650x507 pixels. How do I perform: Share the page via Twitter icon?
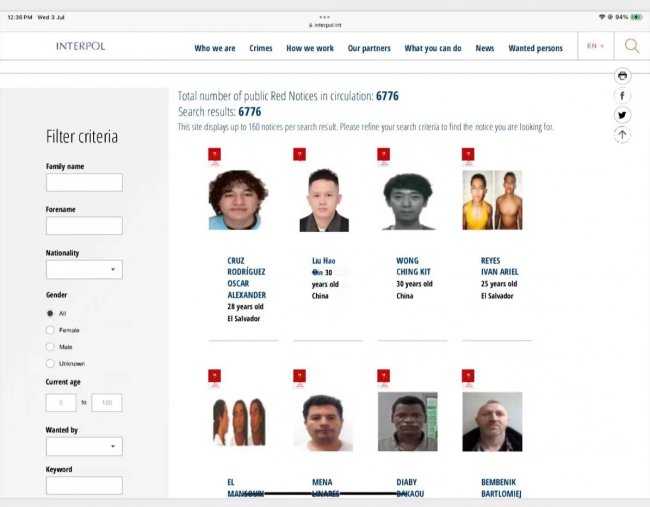tap(622, 115)
